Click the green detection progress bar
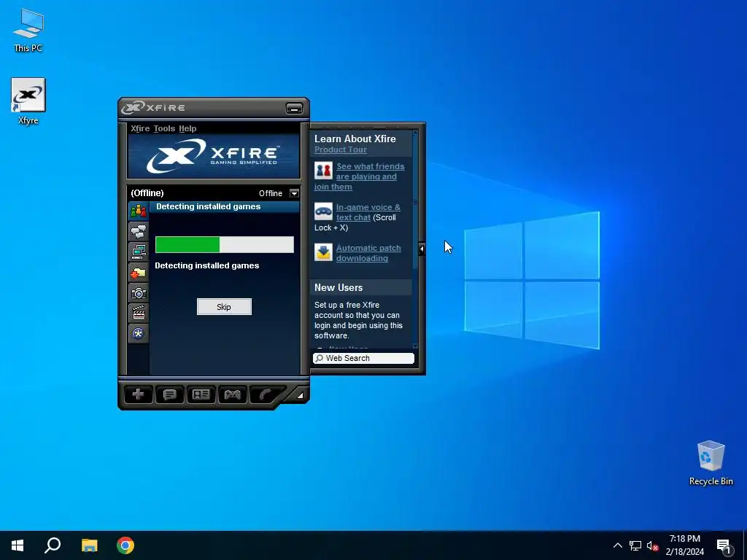This screenshot has width=747, height=560. tap(225, 244)
